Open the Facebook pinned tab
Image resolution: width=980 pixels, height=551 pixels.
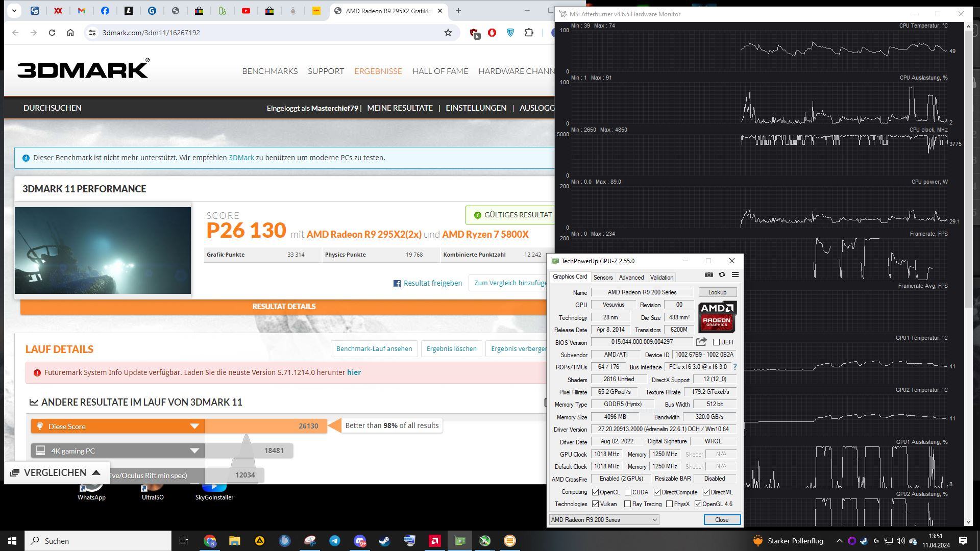point(105,11)
